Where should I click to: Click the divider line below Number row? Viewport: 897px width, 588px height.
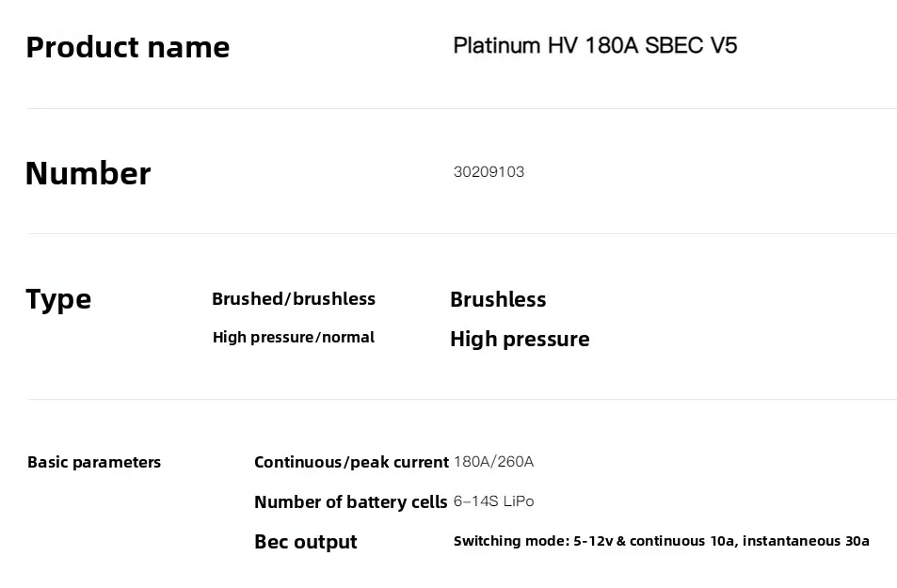(x=461, y=233)
